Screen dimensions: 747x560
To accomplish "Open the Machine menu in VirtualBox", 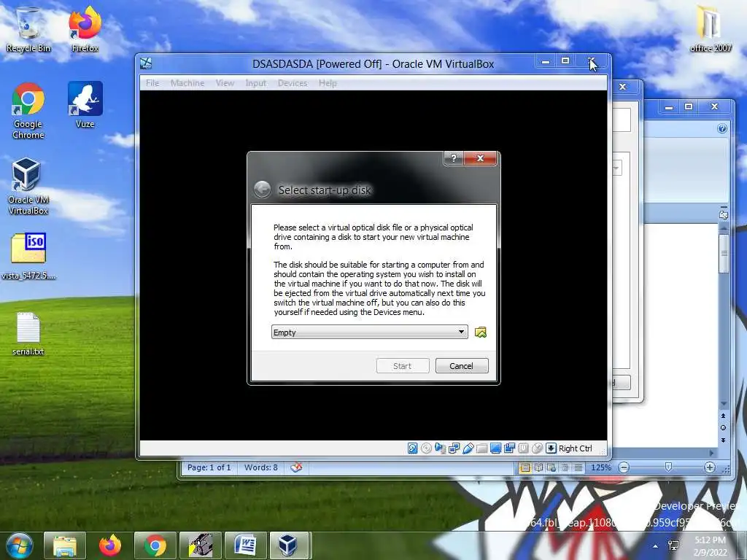I will tap(187, 83).
